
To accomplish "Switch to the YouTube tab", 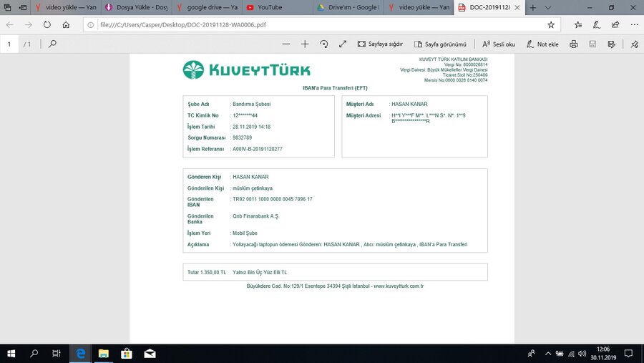I will point(278,7).
